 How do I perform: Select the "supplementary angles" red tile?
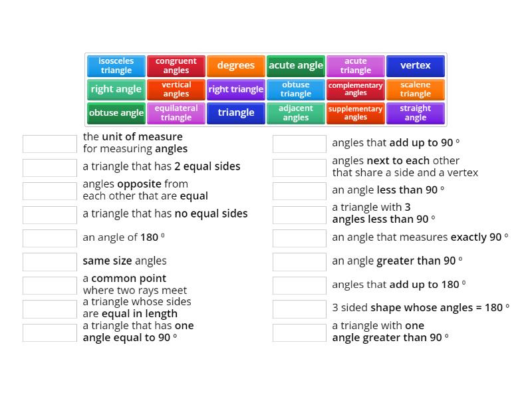(x=355, y=112)
